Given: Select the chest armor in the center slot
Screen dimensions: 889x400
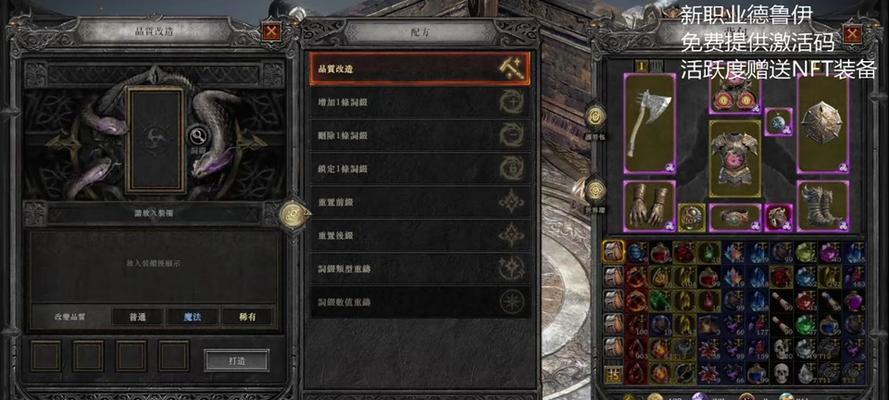Looking at the screenshot, I should (x=735, y=158).
